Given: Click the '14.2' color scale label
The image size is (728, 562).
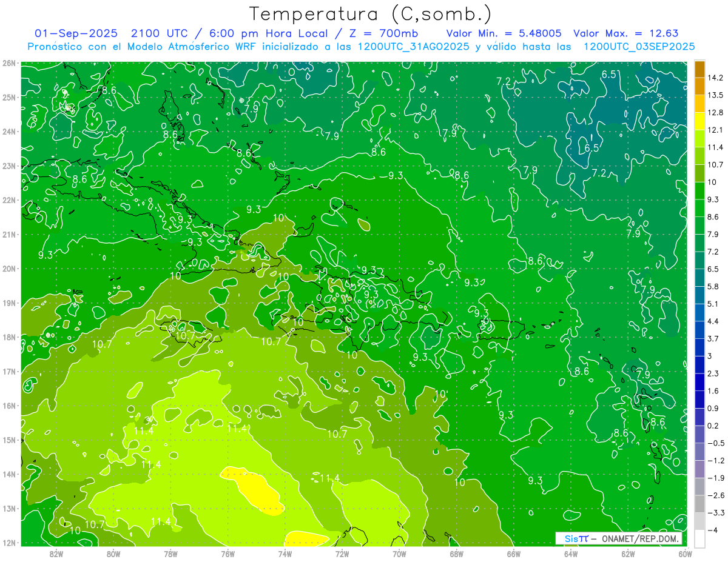Looking at the screenshot, I should coord(716,78).
